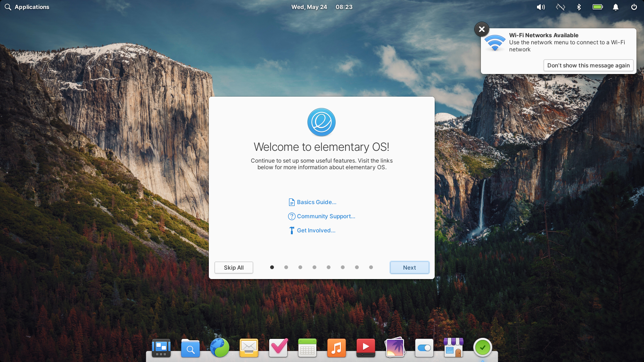Open the Get Involved link
Image resolution: width=644 pixels, height=362 pixels.
tap(316, 230)
